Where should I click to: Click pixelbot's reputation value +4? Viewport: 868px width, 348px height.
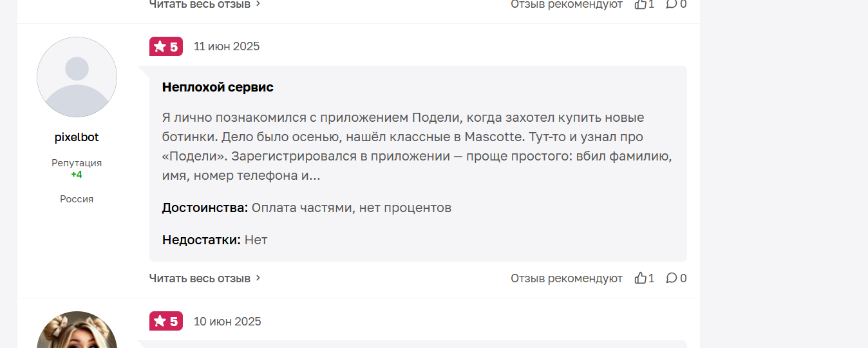[77, 175]
